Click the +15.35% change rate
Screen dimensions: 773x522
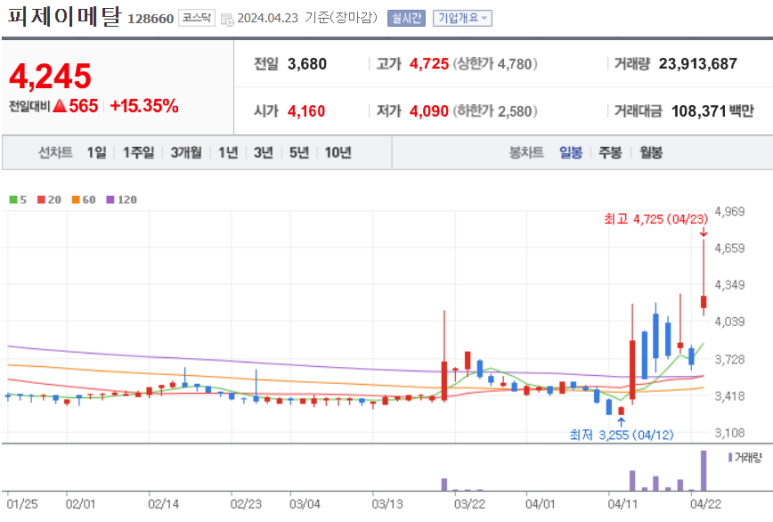click(144, 106)
